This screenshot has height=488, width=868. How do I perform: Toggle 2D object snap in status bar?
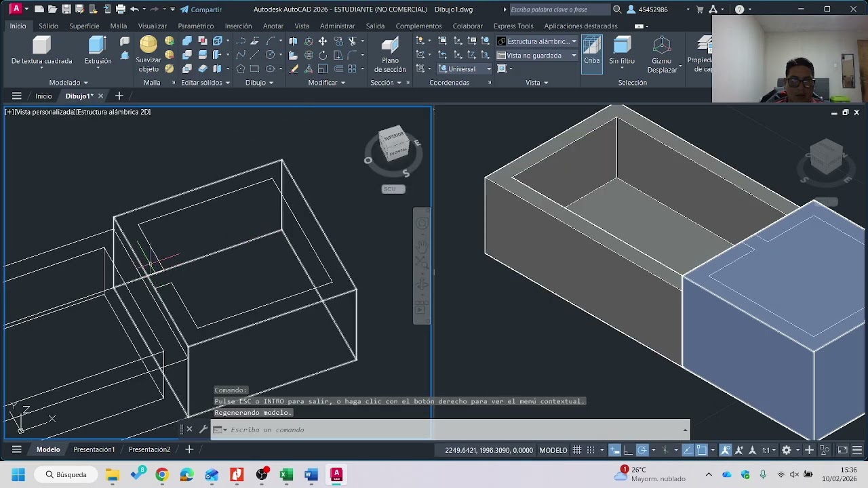pyautogui.click(x=701, y=449)
